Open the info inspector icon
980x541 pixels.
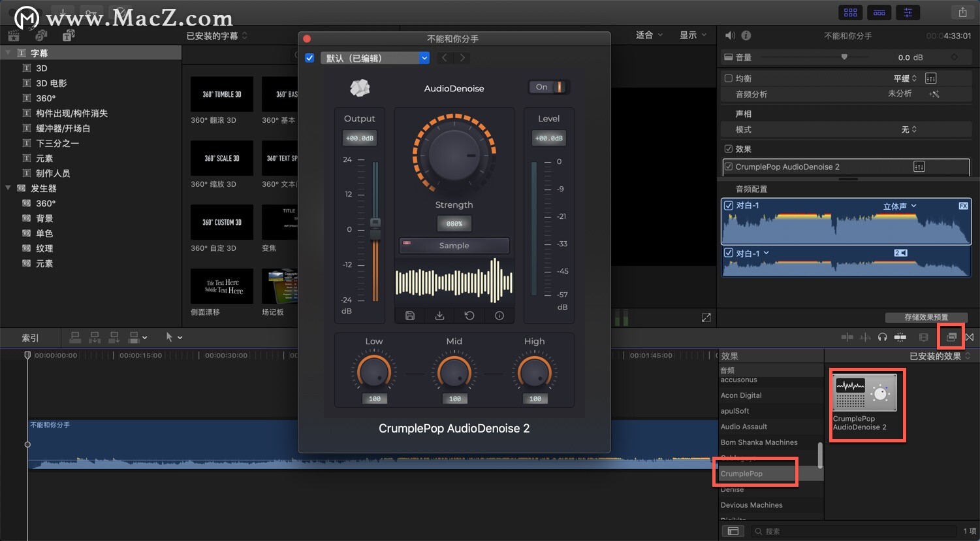point(746,36)
